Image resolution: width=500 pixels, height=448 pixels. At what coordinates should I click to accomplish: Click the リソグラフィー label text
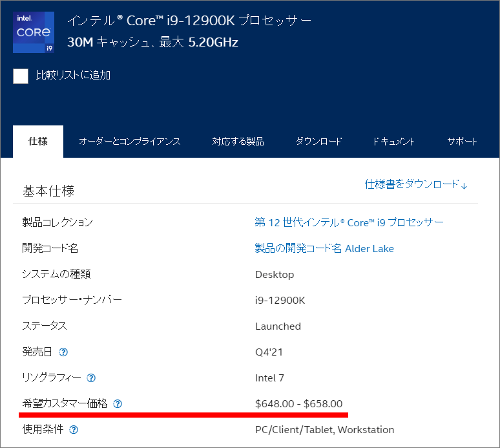click(x=52, y=378)
